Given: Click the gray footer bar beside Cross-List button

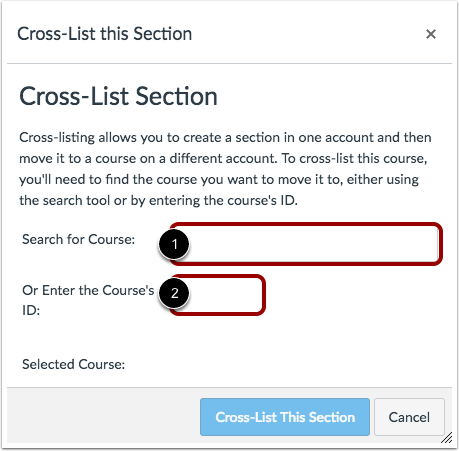Looking at the screenshot, I should point(103,417).
